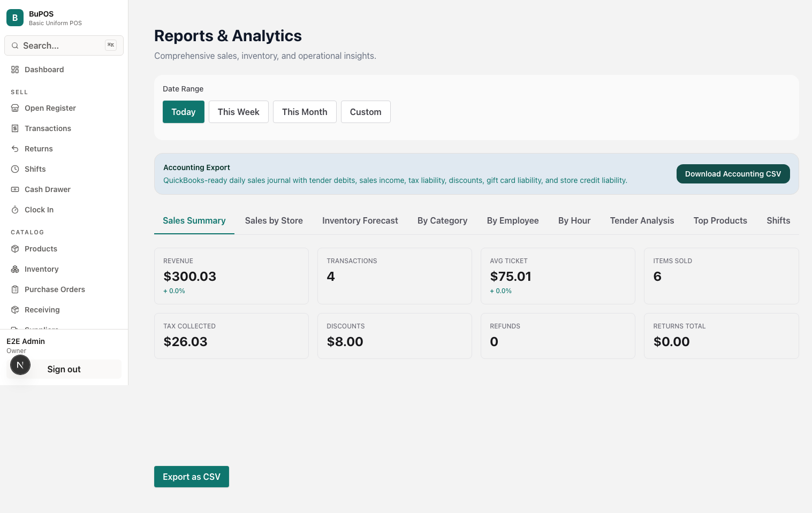The image size is (812, 513).
Task: Click the $0.00 returns total value
Action: point(672,342)
